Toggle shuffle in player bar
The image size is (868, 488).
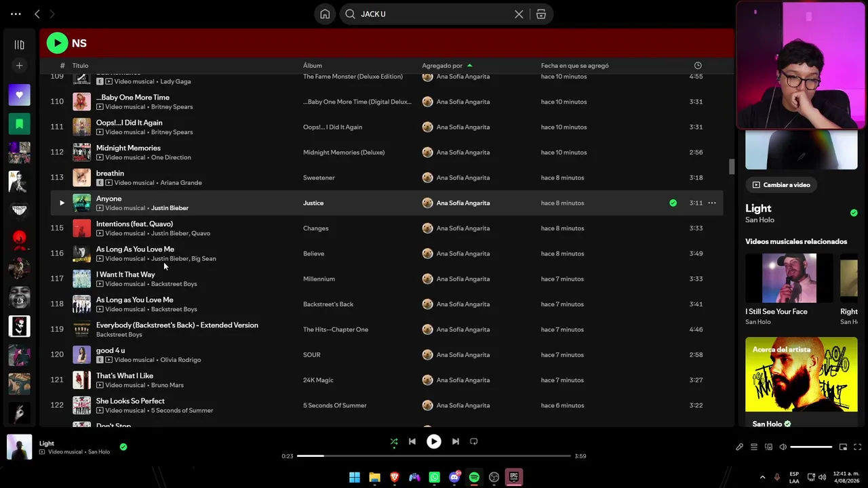394,442
